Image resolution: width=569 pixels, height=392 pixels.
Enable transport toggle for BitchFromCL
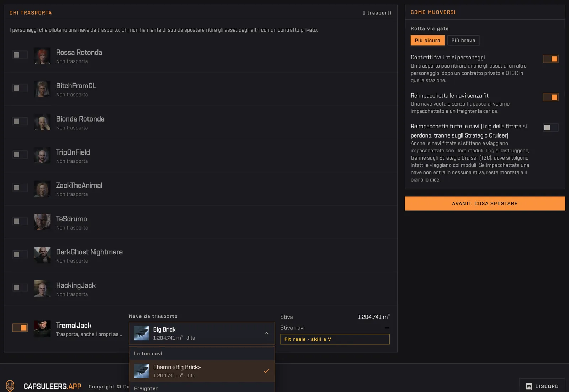[20, 88]
